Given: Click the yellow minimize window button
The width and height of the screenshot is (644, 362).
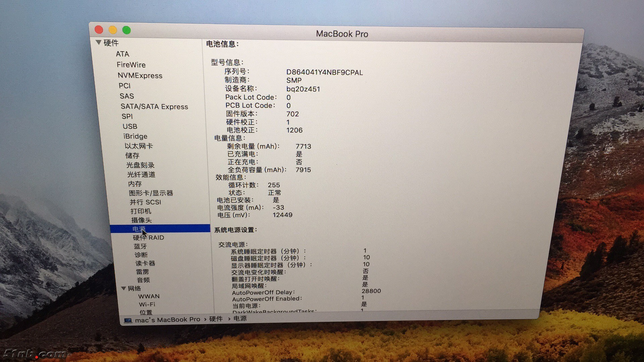Looking at the screenshot, I should click(113, 30).
